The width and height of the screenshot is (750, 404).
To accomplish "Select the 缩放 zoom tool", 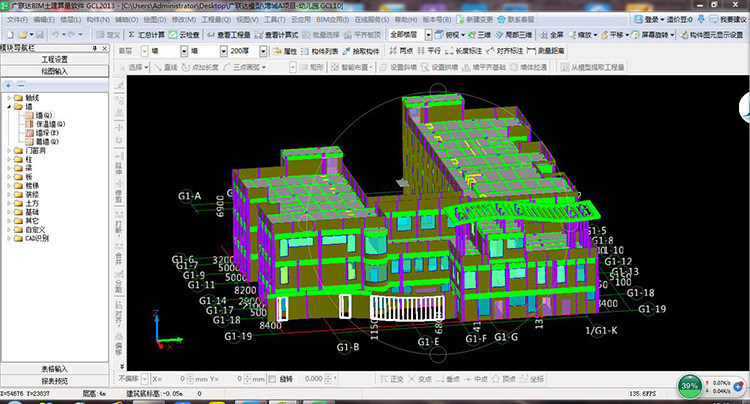I will coord(580,35).
